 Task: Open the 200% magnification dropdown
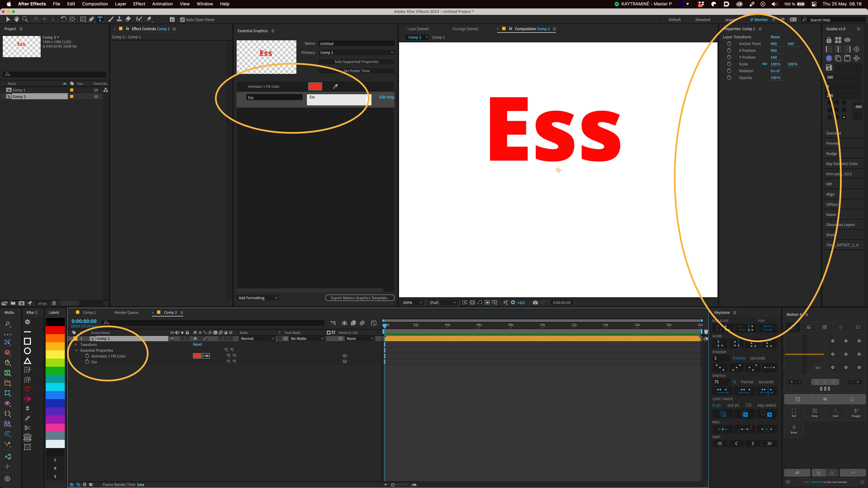point(412,302)
